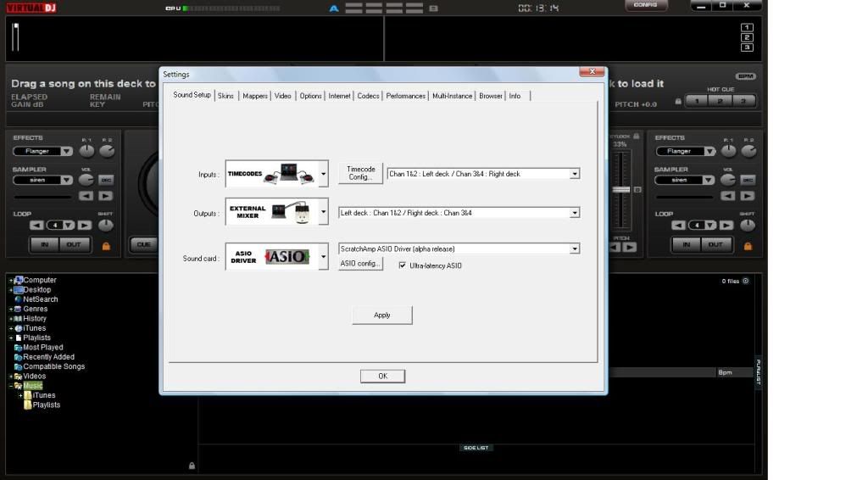Click left deck loop shift knob

click(106, 225)
